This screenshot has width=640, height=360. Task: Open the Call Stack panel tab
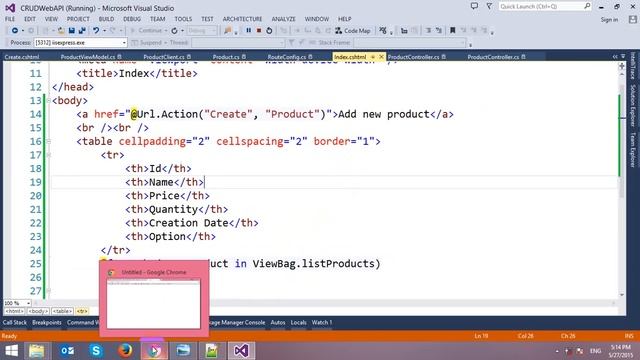(x=15, y=322)
